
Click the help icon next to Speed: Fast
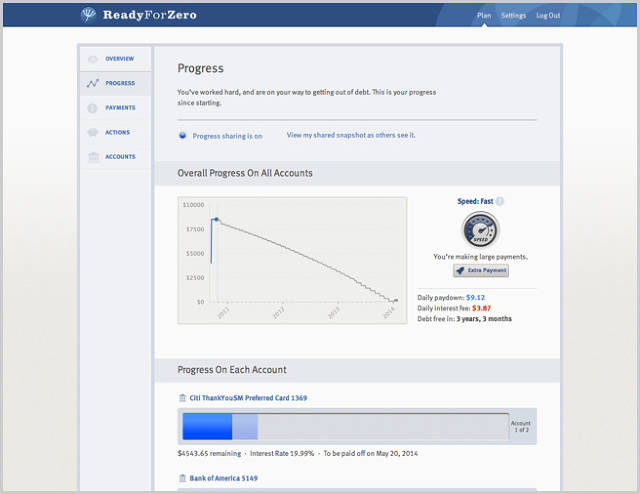500,201
